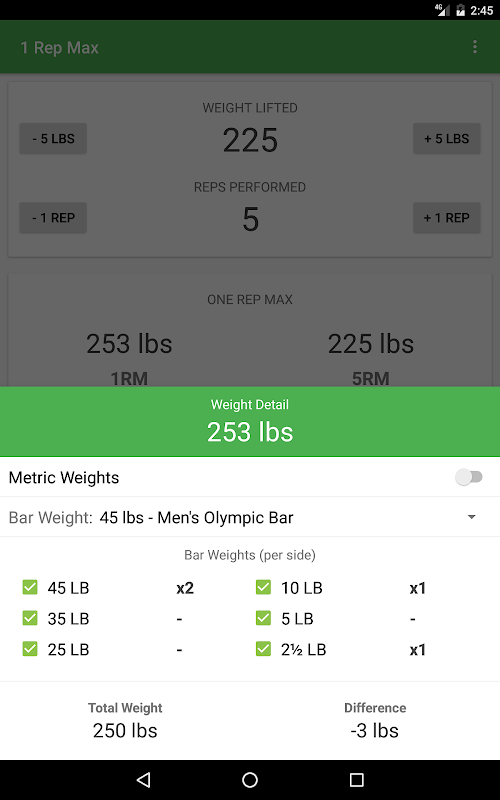500x800 pixels.
Task: Uncheck the 25 LB plate checkbox
Action: point(30,649)
